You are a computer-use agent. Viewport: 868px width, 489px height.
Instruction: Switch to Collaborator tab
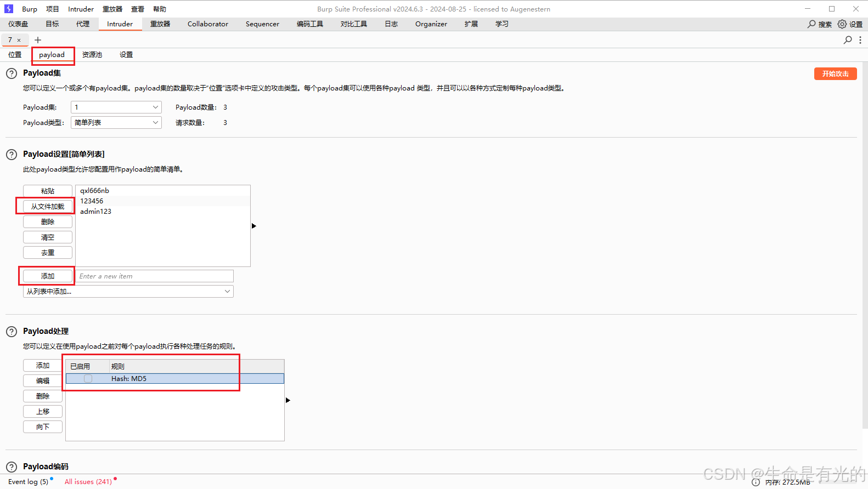click(x=208, y=24)
